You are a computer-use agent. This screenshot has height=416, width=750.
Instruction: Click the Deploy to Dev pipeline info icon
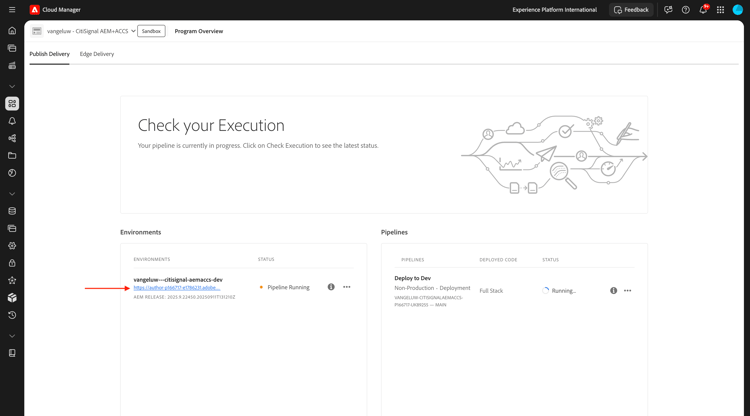(614, 291)
